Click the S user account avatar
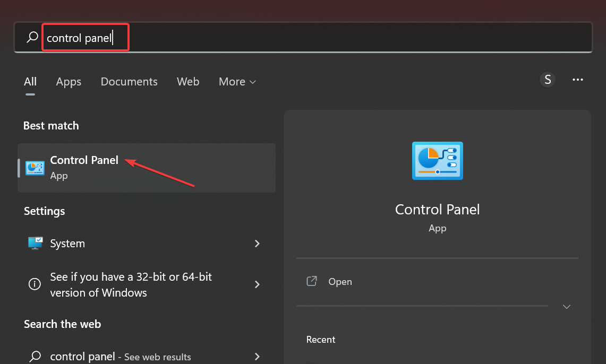Screen dimensions: 606x364 click(x=547, y=80)
